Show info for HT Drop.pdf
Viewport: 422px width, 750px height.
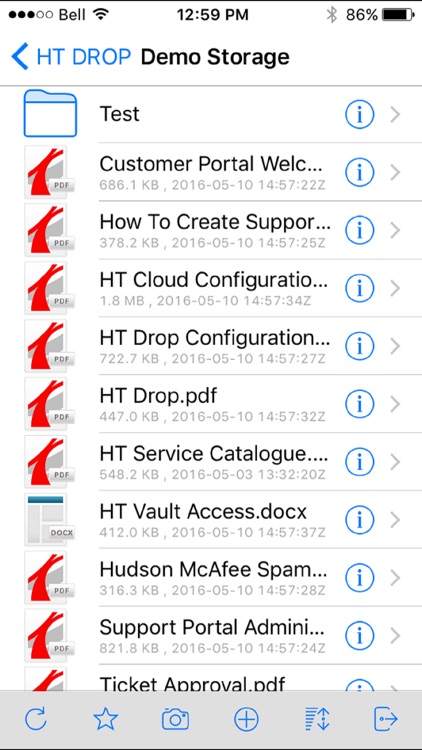359,404
